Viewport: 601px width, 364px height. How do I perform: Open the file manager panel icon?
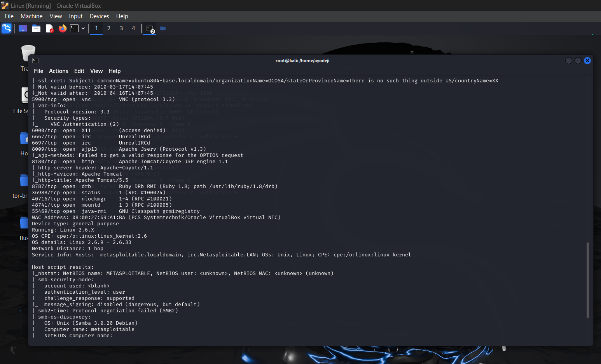coord(36,28)
